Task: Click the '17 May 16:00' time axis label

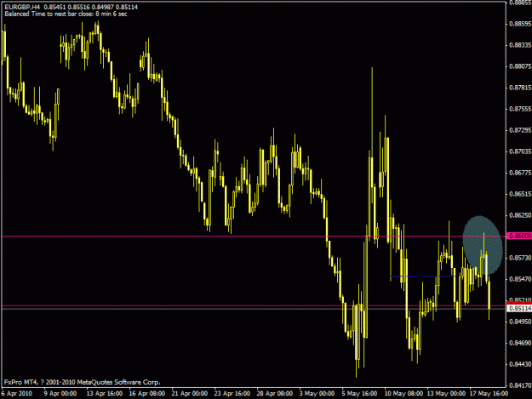Action: (489, 394)
